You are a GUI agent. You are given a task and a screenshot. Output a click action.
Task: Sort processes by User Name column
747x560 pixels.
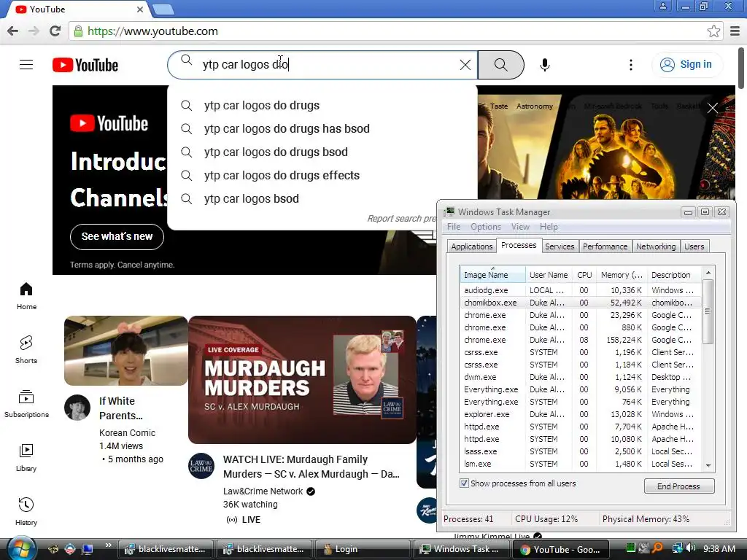[549, 275]
